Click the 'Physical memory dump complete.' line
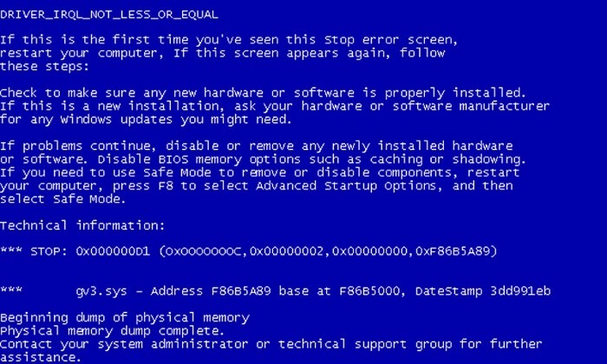The height and width of the screenshot is (364, 607). [112, 331]
